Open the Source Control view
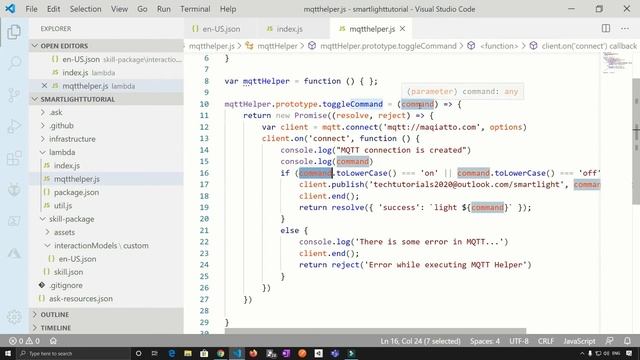Image resolution: width=640 pixels, height=360 pixels. [14, 95]
